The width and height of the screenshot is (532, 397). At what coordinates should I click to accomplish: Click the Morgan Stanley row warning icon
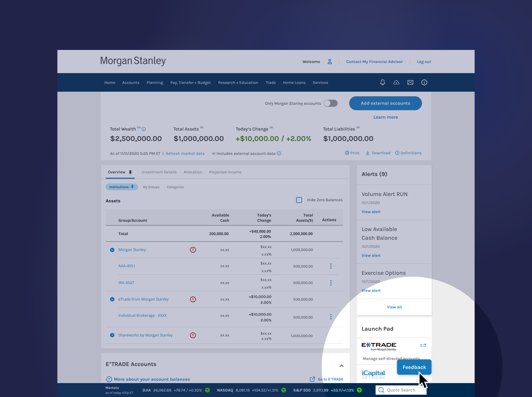click(193, 250)
